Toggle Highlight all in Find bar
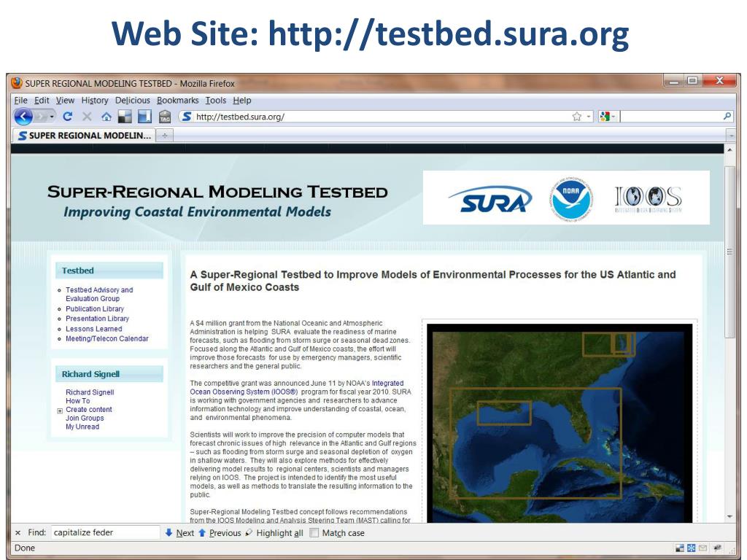This screenshot has width=747, height=560. tap(274, 533)
